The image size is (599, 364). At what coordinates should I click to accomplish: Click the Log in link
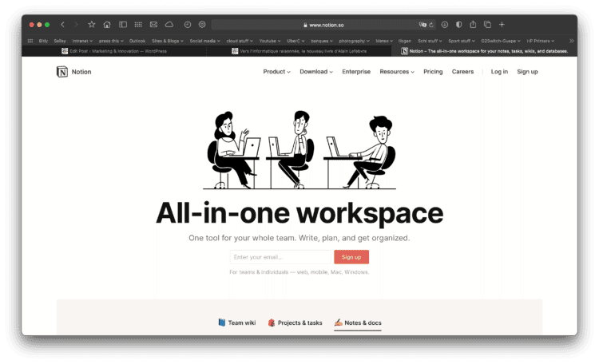click(x=499, y=71)
